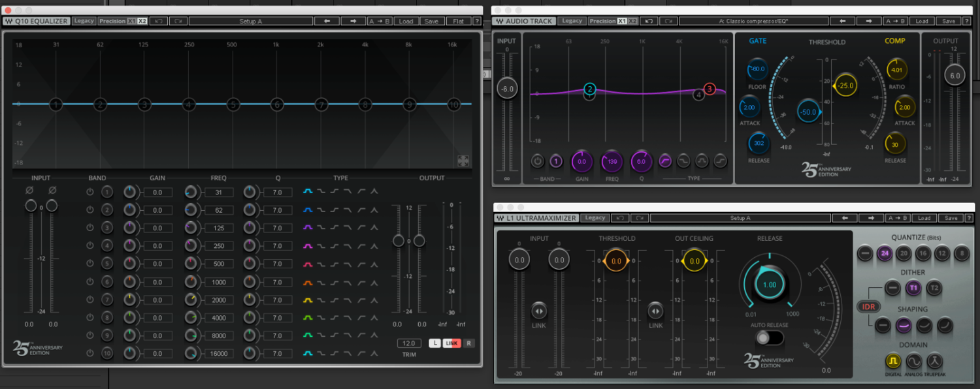Open Audio Track Classic compressor/EQ preset selector
Screen dimensions: 980x389
click(x=753, y=21)
